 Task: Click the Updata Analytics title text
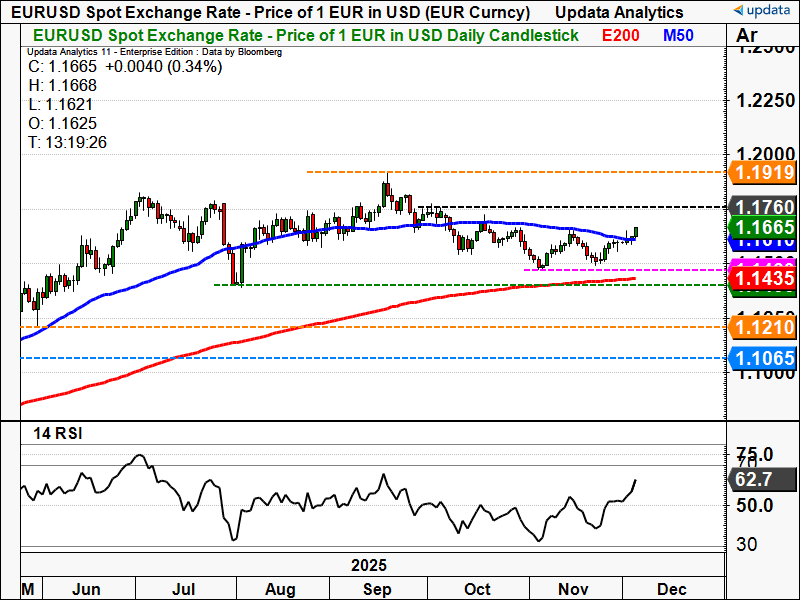(x=620, y=12)
